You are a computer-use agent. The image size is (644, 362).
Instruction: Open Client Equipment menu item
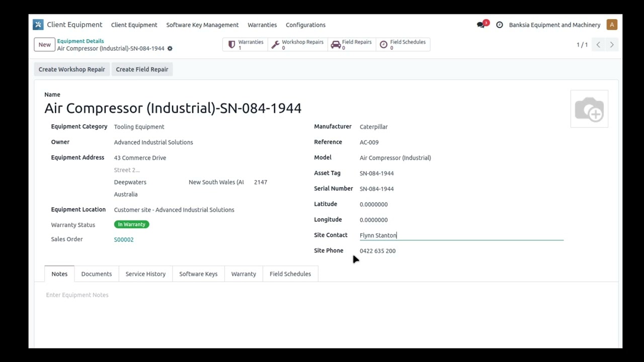coord(134,25)
